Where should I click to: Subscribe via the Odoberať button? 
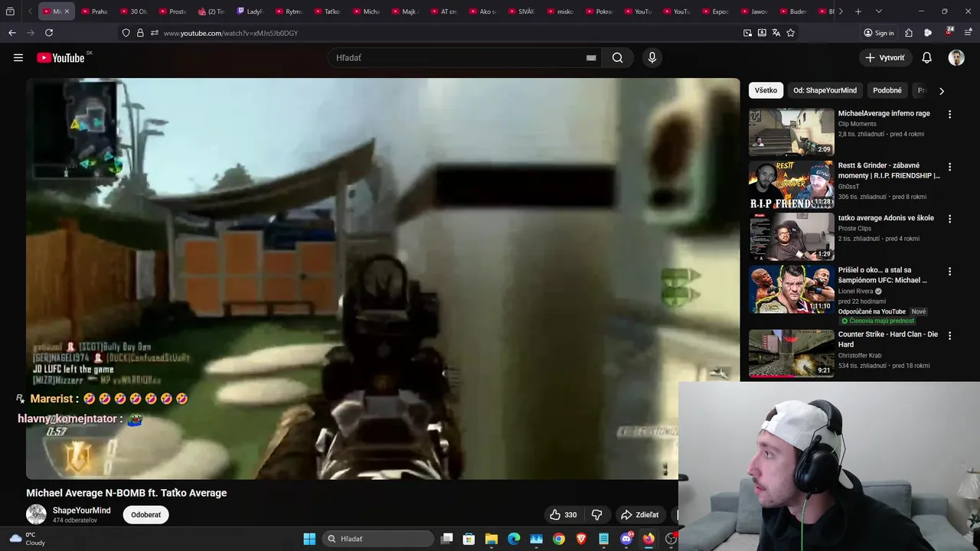pos(146,515)
